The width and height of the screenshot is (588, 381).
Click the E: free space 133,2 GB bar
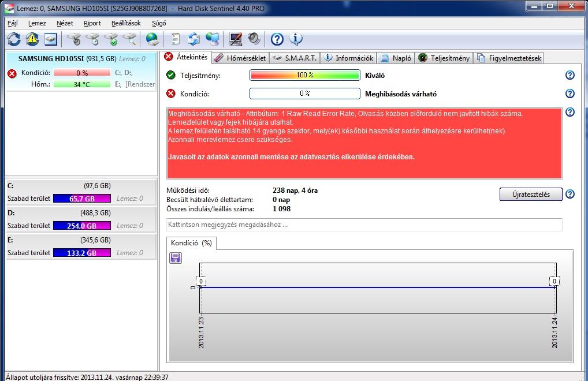pos(82,253)
